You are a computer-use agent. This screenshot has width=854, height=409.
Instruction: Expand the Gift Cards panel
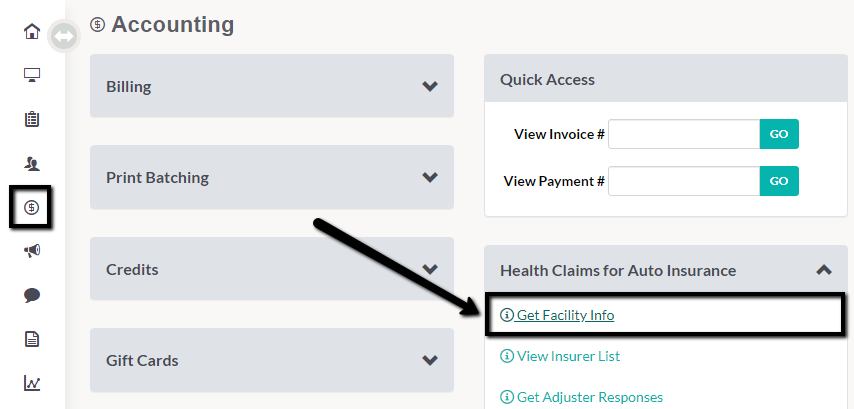coord(272,360)
